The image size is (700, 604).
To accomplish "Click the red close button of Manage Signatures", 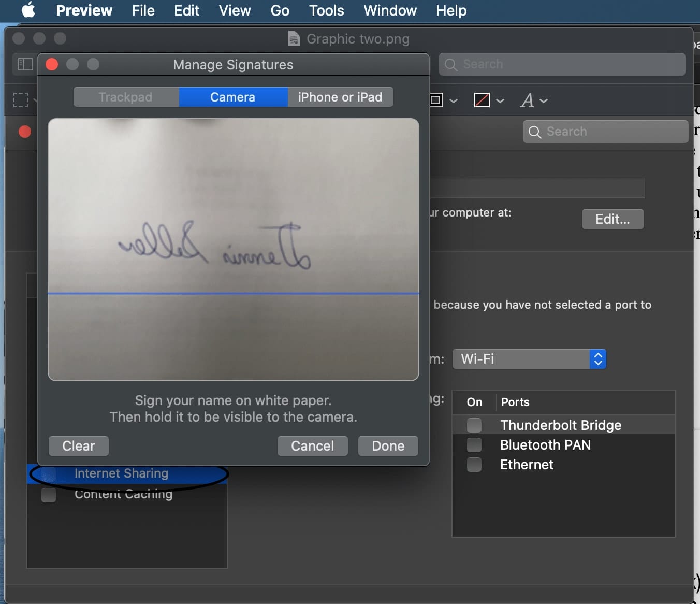I will 52,64.
